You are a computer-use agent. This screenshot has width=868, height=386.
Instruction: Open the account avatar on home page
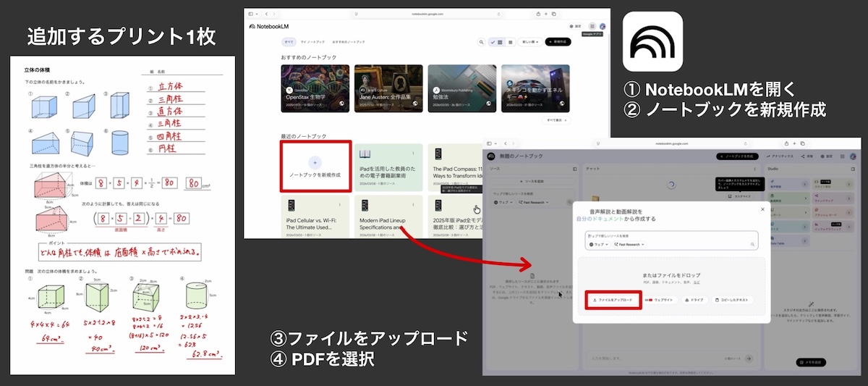click(x=603, y=26)
